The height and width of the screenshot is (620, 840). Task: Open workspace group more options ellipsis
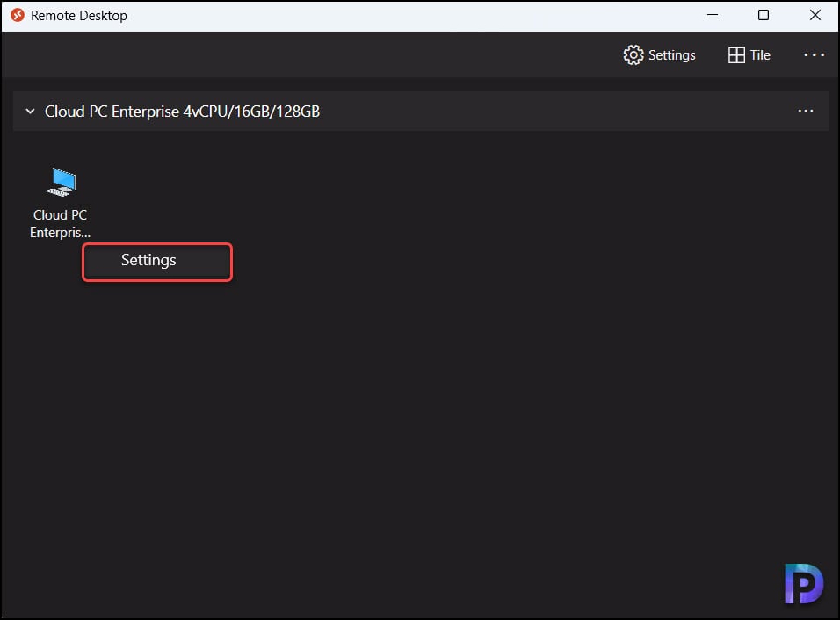[805, 111]
